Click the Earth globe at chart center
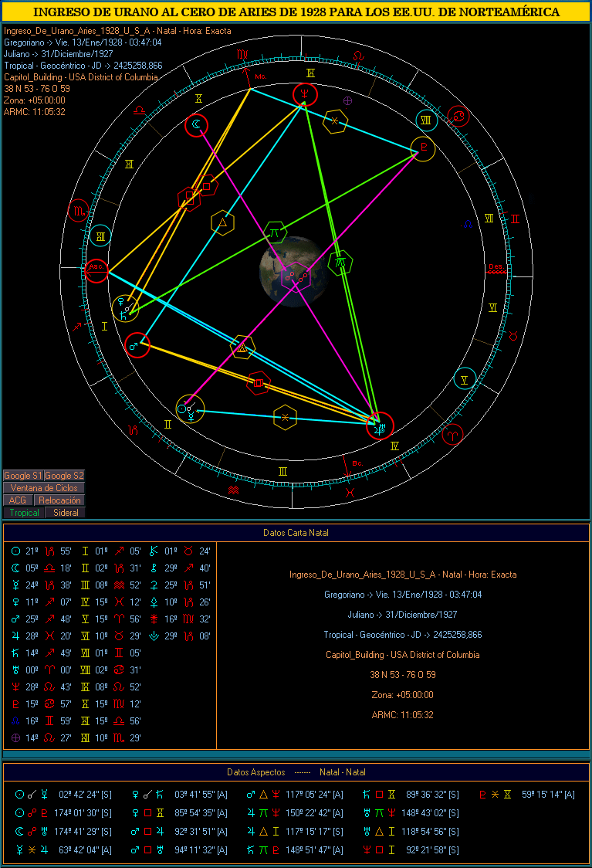Screen dimensions: 592x868 (x=292, y=271)
